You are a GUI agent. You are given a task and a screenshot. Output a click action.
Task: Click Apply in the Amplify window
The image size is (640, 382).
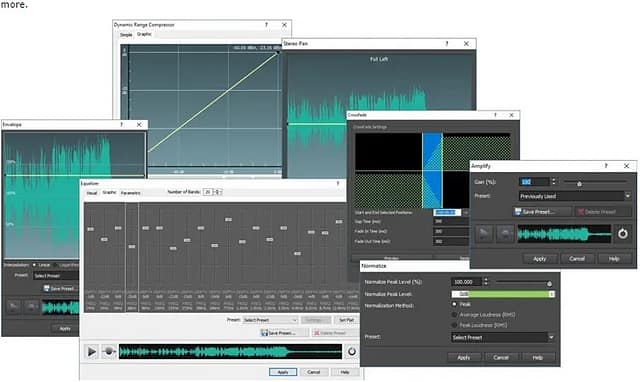point(540,259)
